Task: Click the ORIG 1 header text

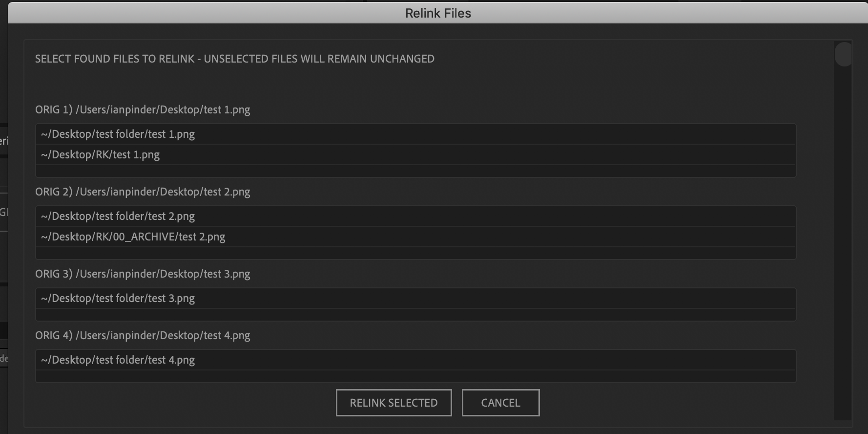Action: (143, 109)
